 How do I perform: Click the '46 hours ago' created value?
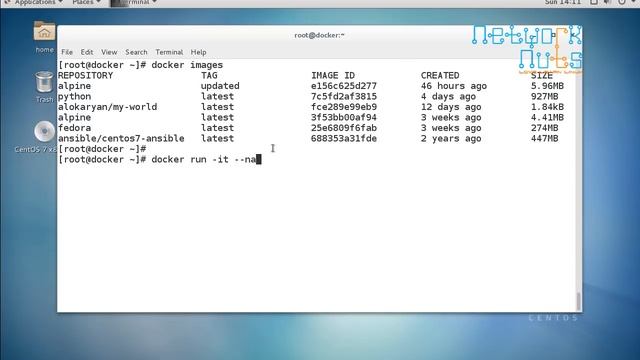click(x=453, y=86)
